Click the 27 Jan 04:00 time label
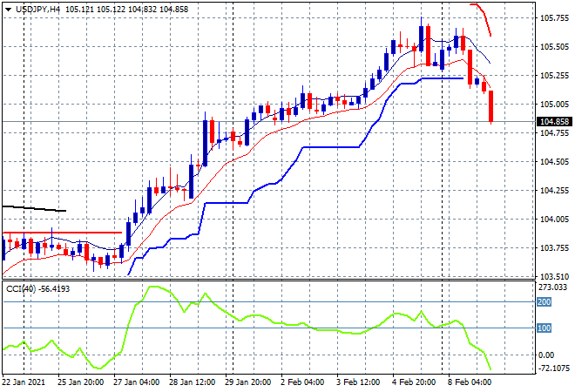The height and width of the screenshot is (392, 575). point(136,382)
